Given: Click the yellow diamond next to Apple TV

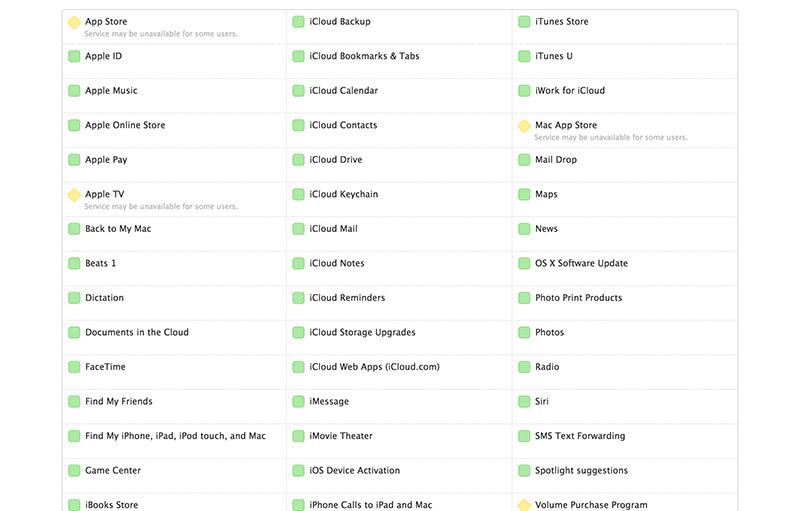Looking at the screenshot, I should coord(74,195).
